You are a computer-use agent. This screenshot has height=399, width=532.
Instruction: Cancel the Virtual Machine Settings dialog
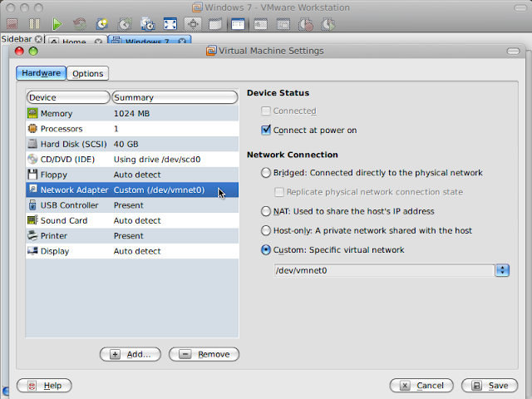coord(421,386)
